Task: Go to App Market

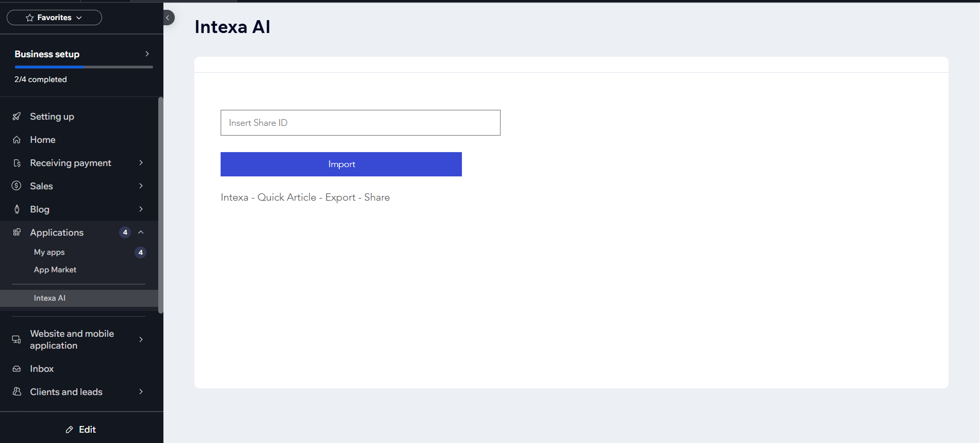Action: pyautogui.click(x=55, y=270)
